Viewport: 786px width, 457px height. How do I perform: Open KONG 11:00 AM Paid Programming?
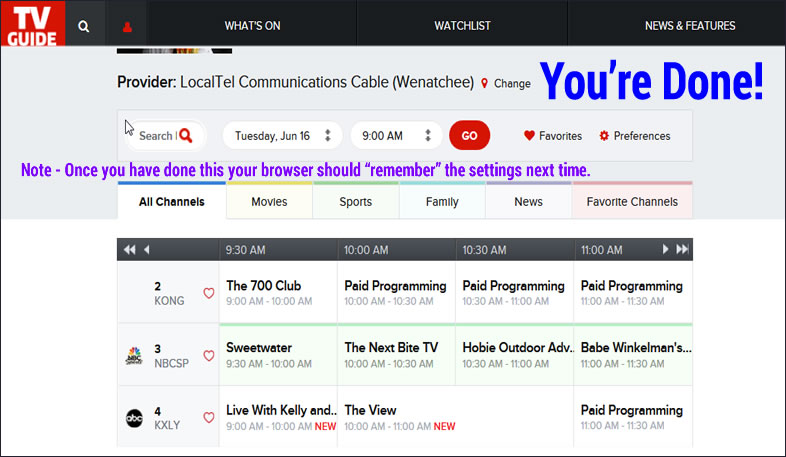[x=632, y=286]
